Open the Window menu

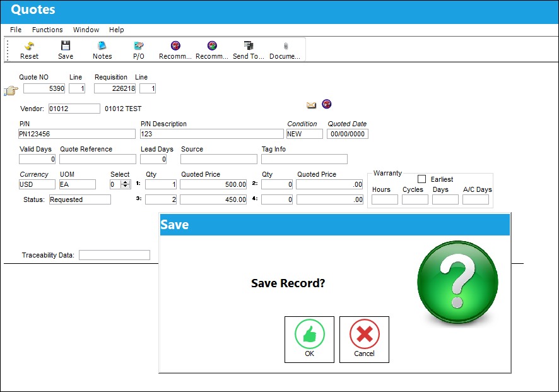[86, 30]
